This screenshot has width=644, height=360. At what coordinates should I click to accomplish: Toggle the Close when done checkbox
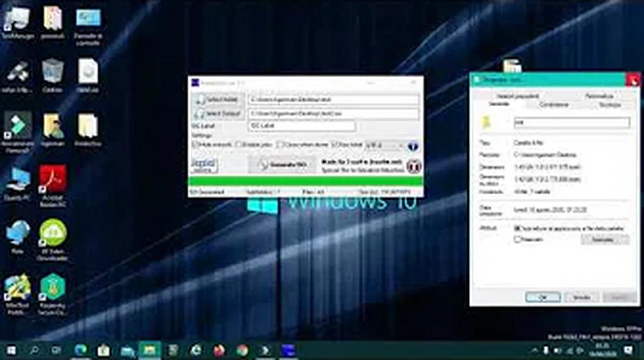coord(281,145)
